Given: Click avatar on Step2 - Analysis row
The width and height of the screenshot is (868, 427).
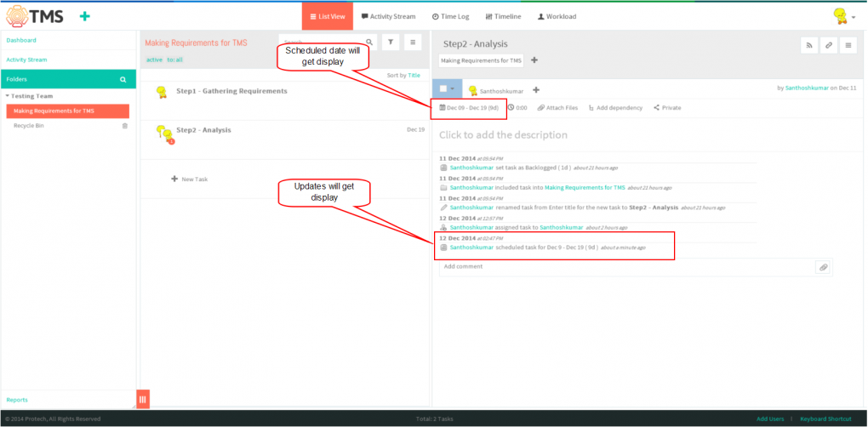Looking at the screenshot, I should tap(165, 134).
